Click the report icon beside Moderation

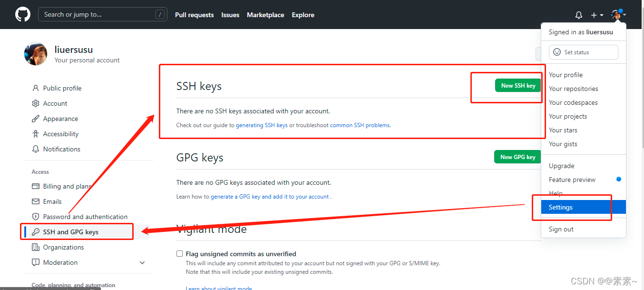[x=35, y=262]
